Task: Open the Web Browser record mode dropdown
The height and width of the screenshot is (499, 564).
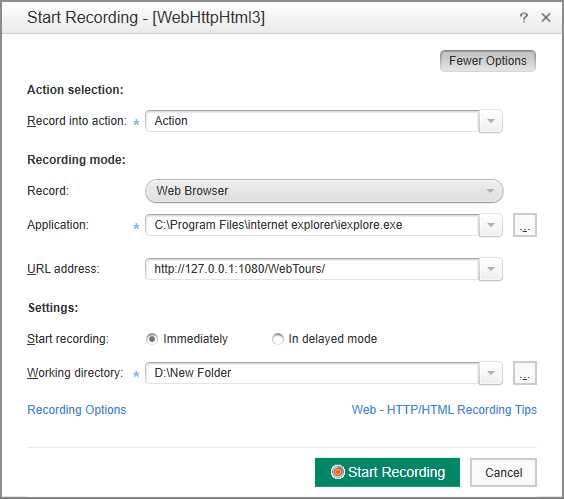Action: tap(324, 191)
